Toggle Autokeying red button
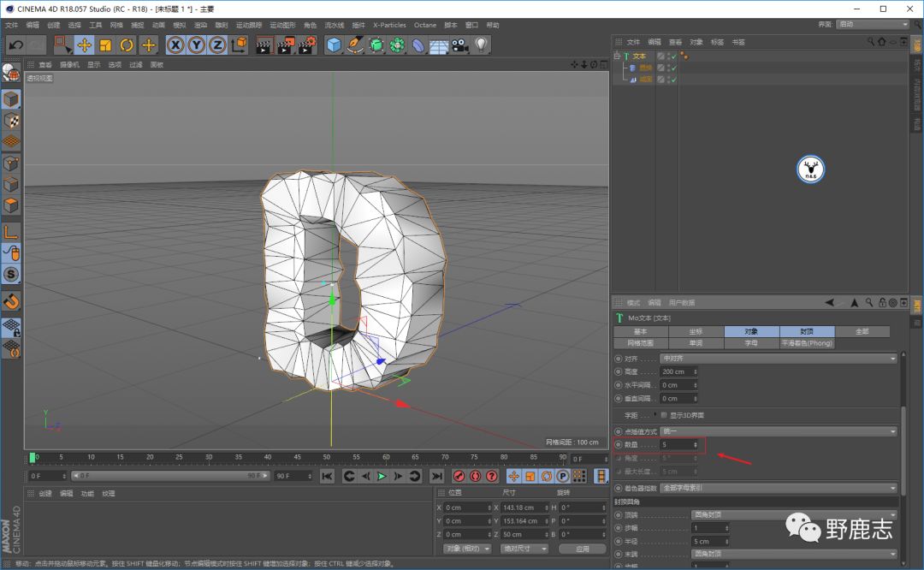This screenshot has width=924, height=570. click(x=476, y=476)
